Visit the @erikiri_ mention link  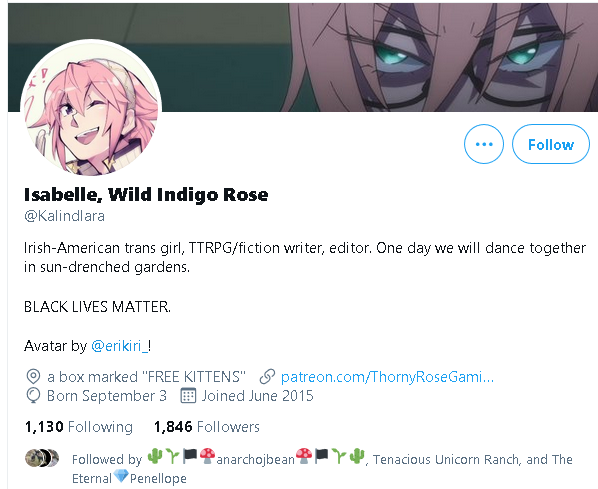(120, 346)
